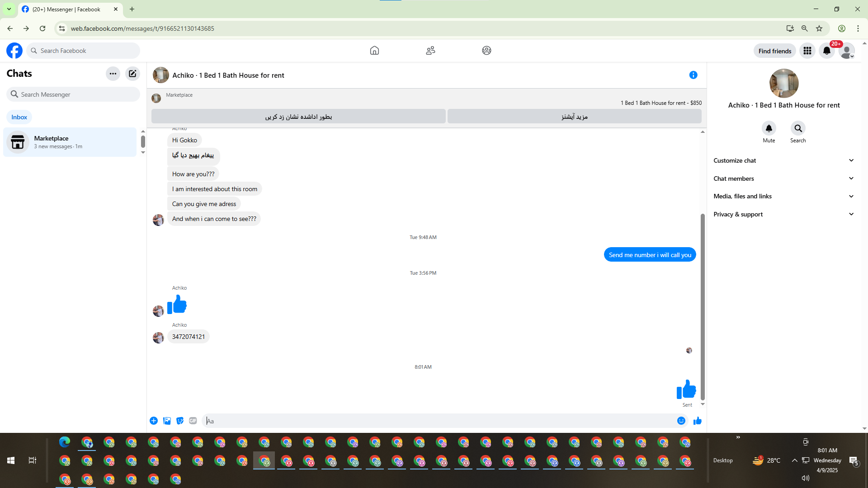Toggle conversation information panel
This screenshot has width=868, height=488.
693,75
